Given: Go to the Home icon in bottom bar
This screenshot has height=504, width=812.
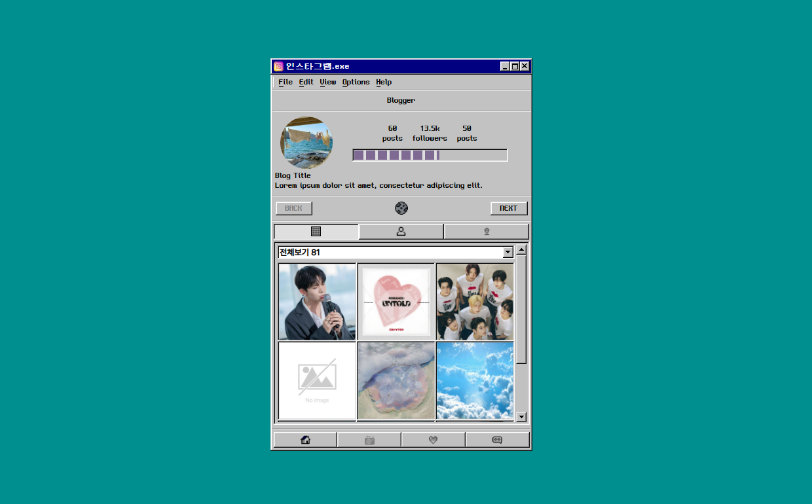Looking at the screenshot, I should coord(305,440).
